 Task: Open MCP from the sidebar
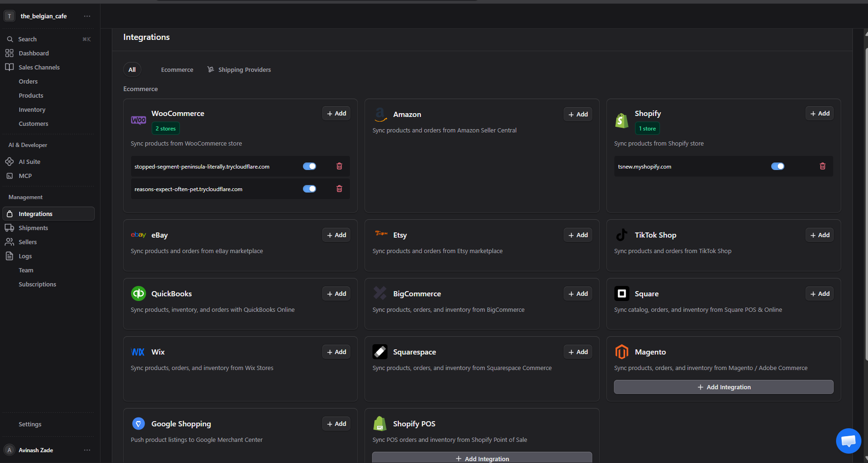25,176
